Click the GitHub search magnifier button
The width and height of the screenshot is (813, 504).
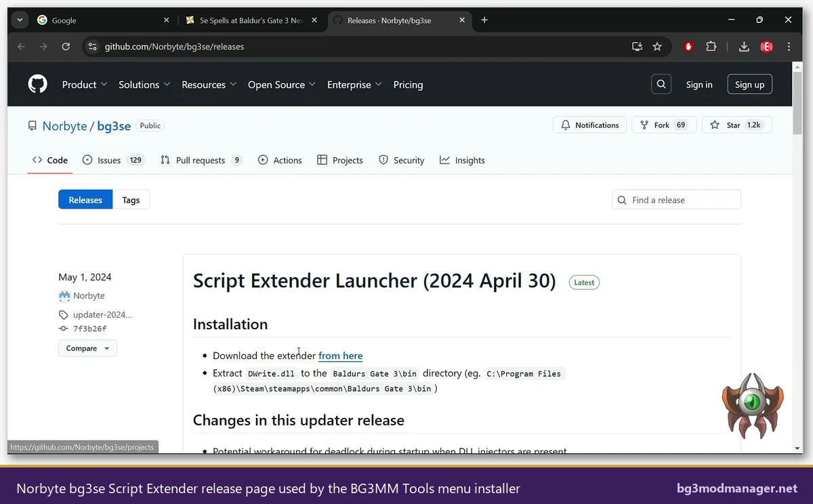661,84
